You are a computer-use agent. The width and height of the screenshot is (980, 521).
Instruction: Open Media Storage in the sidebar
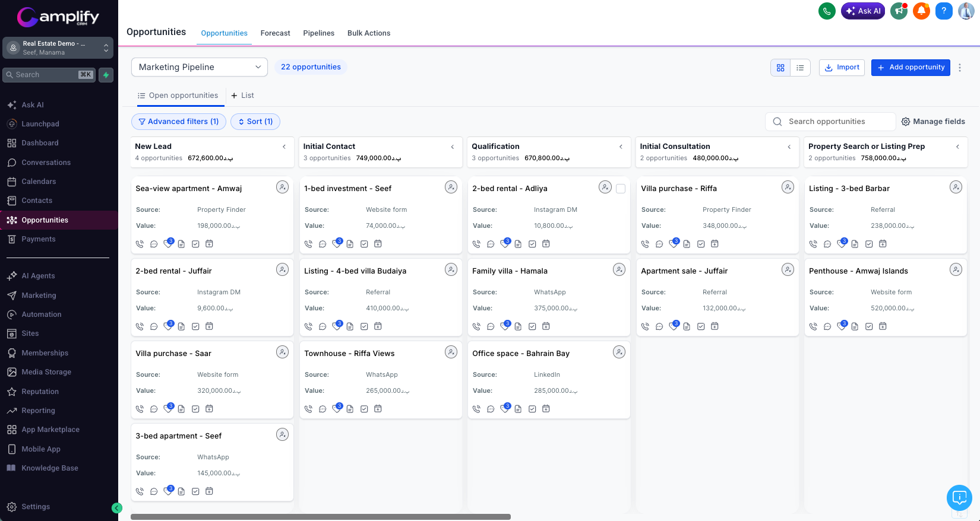tap(46, 372)
